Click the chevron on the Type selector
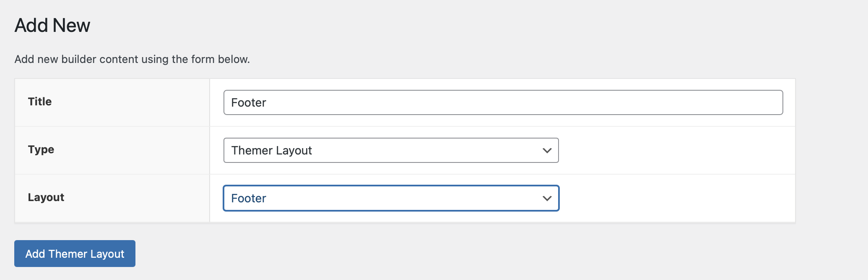 click(x=546, y=150)
